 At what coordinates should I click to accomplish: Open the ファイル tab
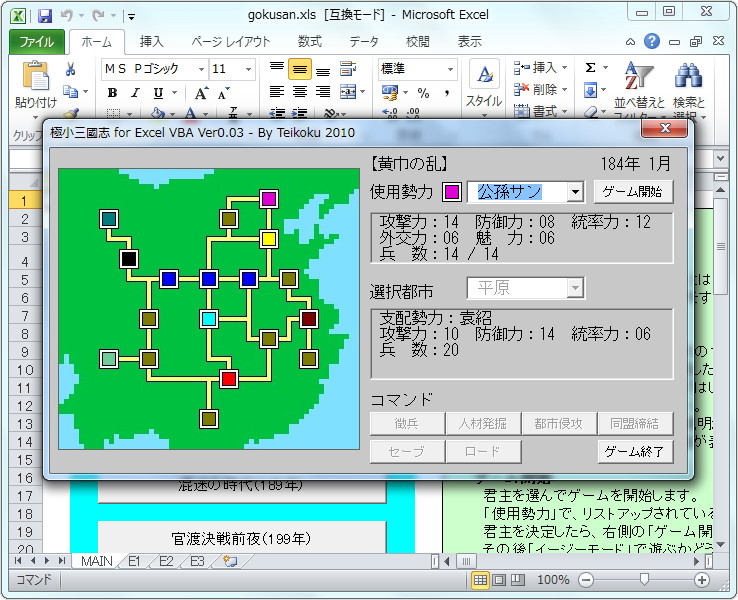(x=36, y=41)
